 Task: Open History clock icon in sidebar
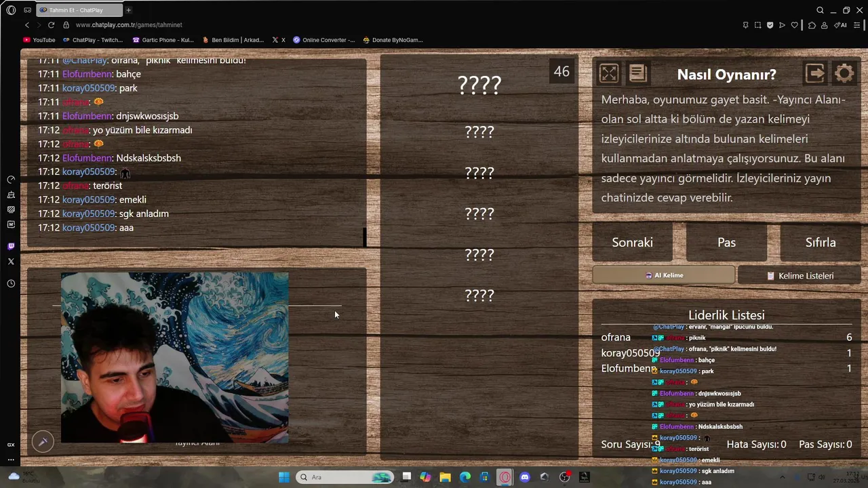pos(11,283)
